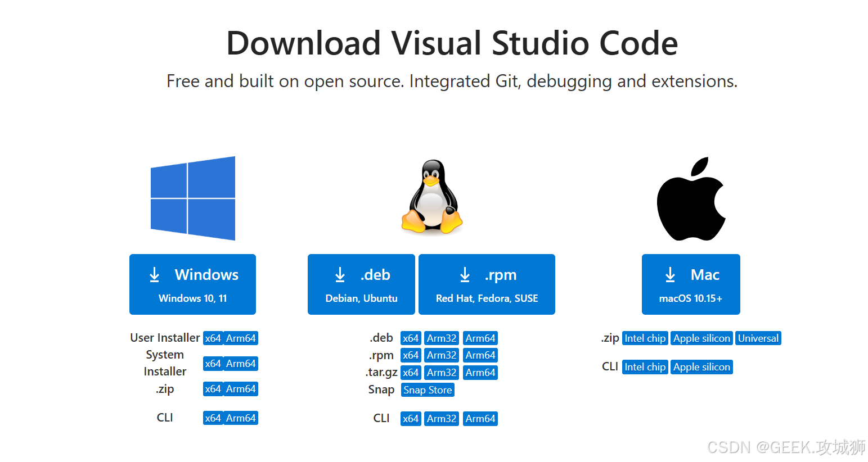Get the Arm64 Windows CLI
This screenshot has height=462, width=868.
(241, 418)
